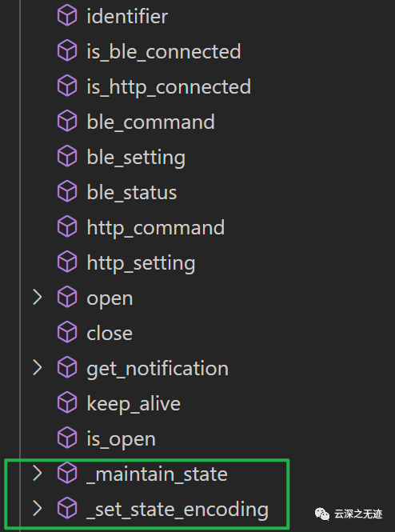This screenshot has height=532, width=395.
Task: Click the method icon for http_setting
Action: click(67, 262)
